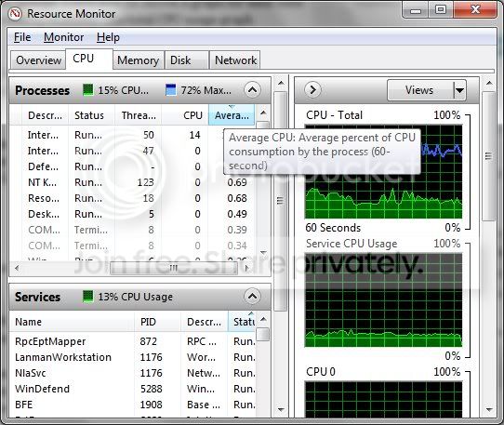The height and width of the screenshot is (425, 504).
Task: Sort services by Description column header
Action: pyautogui.click(x=205, y=322)
